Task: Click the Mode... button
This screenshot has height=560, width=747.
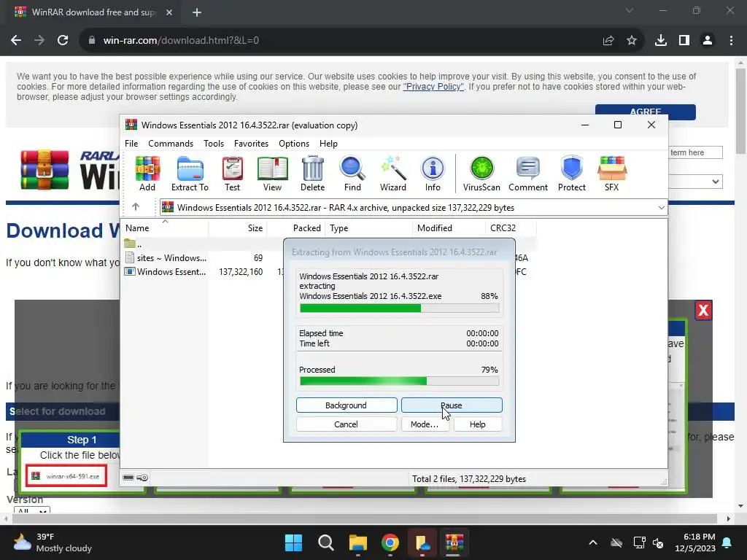Action: (x=425, y=424)
